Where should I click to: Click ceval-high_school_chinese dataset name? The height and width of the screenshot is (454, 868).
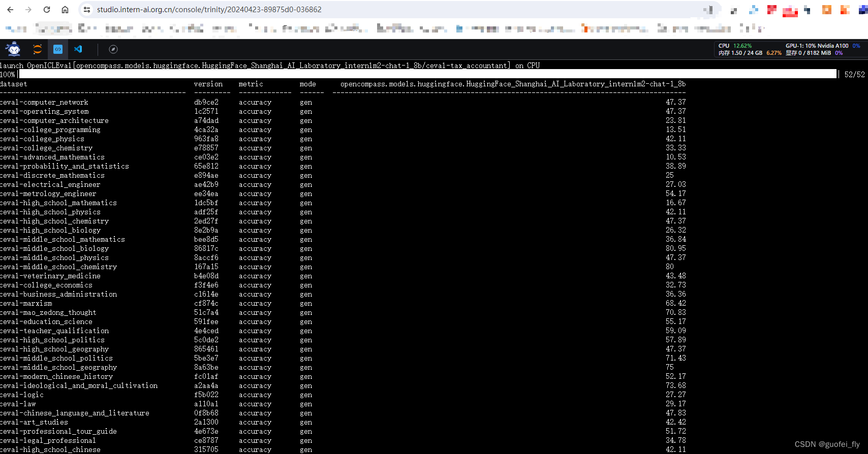50,449
